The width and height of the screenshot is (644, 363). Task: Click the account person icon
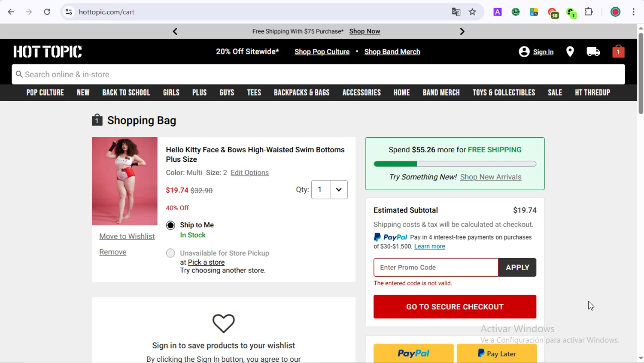click(x=524, y=51)
